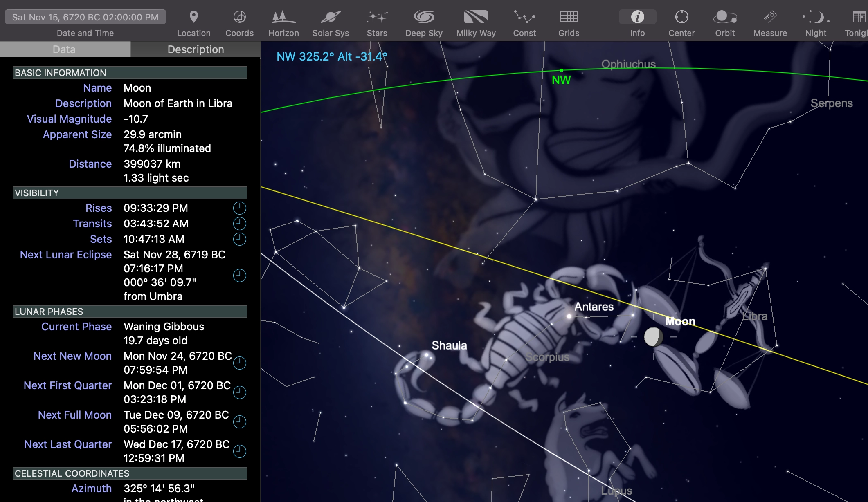This screenshot has height=502, width=868.
Task: Switch to the Description tab
Action: point(196,49)
